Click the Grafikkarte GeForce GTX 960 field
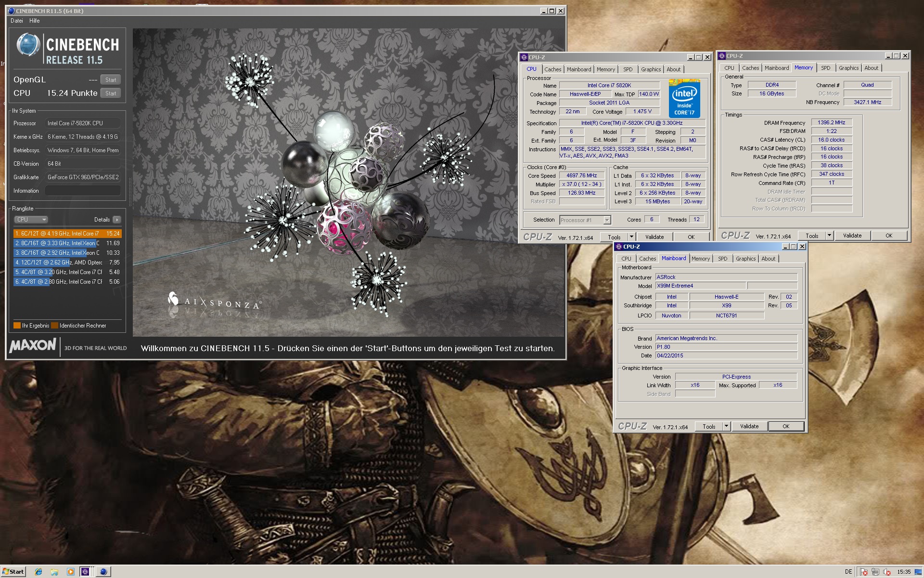The image size is (924, 578). tap(83, 177)
